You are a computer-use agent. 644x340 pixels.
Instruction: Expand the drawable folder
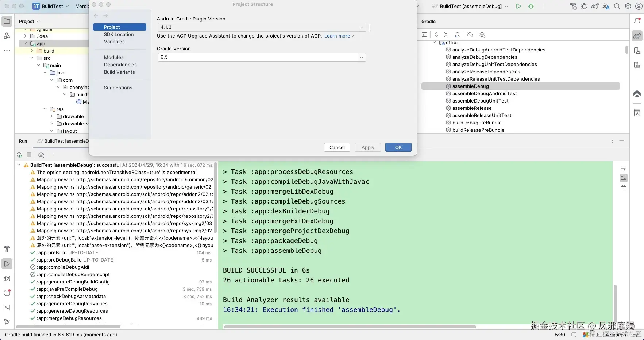(51, 116)
